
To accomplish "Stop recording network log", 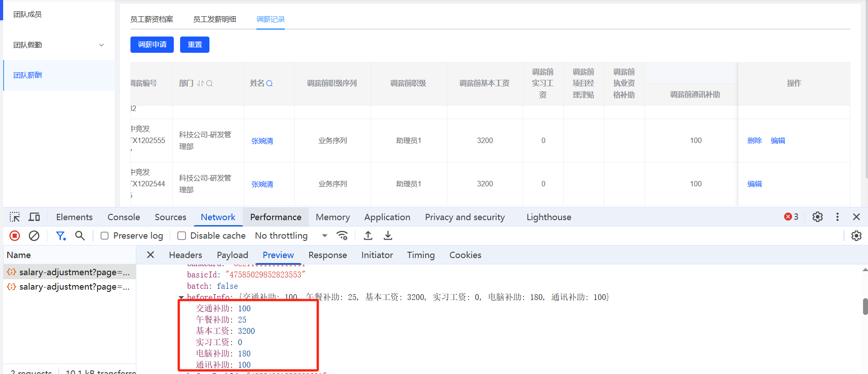I will 14,235.
